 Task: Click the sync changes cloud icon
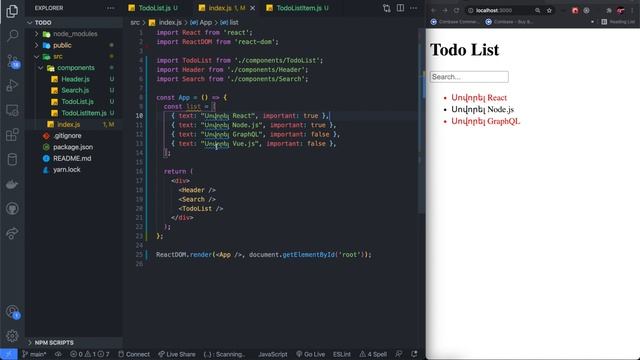point(58,354)
